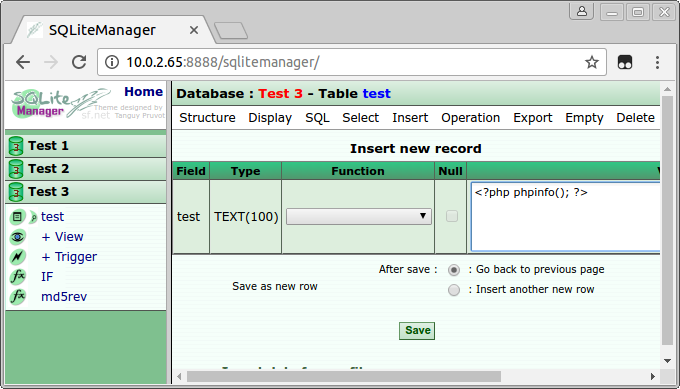Viewport: 680px width, 389px height.
Task: Click the user profile icon in title bar
Action: 582,12
